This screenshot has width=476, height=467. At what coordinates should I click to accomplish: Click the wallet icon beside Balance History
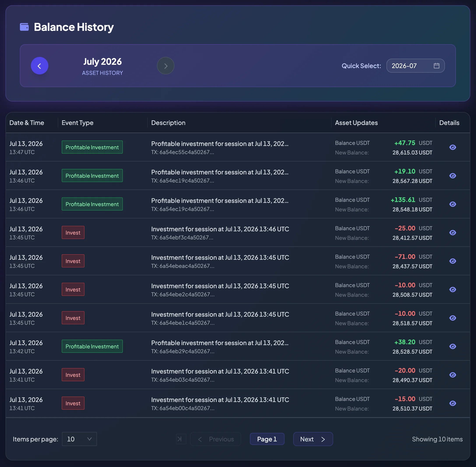(24, 27)
